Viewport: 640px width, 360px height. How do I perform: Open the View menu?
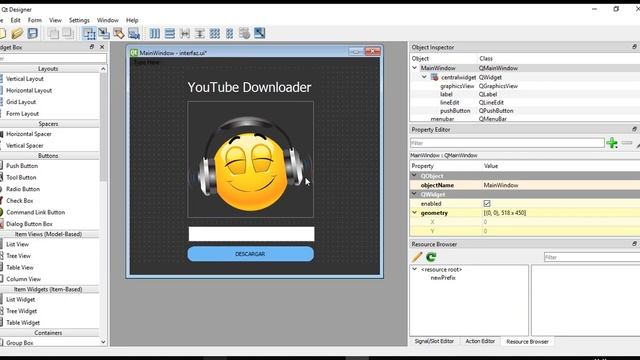tap(55, 20)
